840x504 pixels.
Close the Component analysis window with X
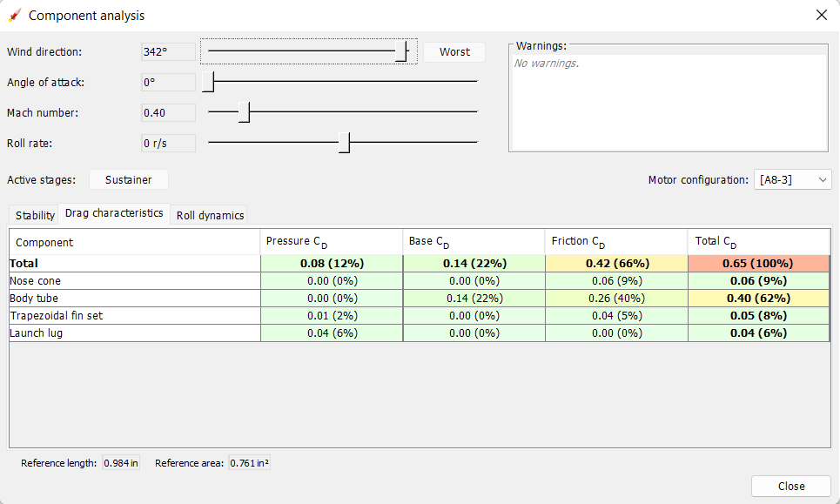pyautogui.click(x=821, y=16)
